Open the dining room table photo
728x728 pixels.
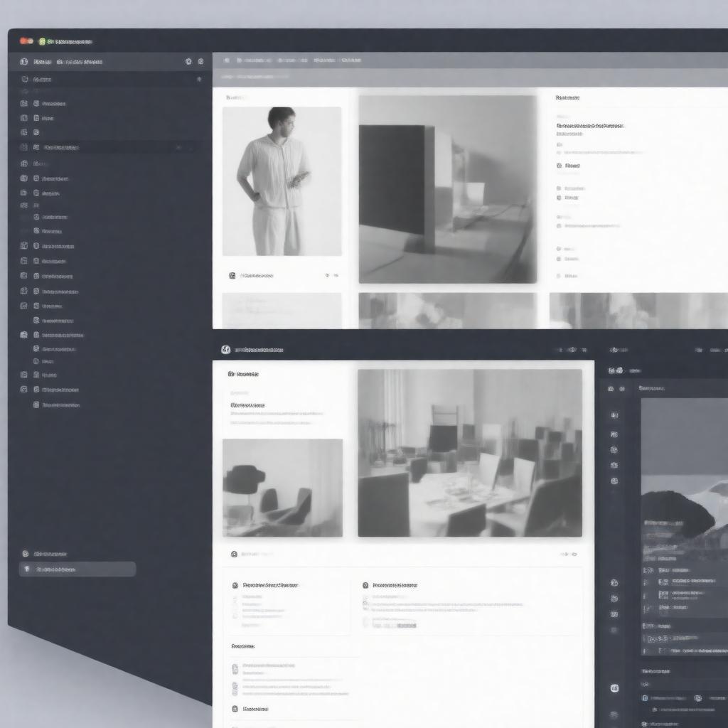[x=469, y=453]
